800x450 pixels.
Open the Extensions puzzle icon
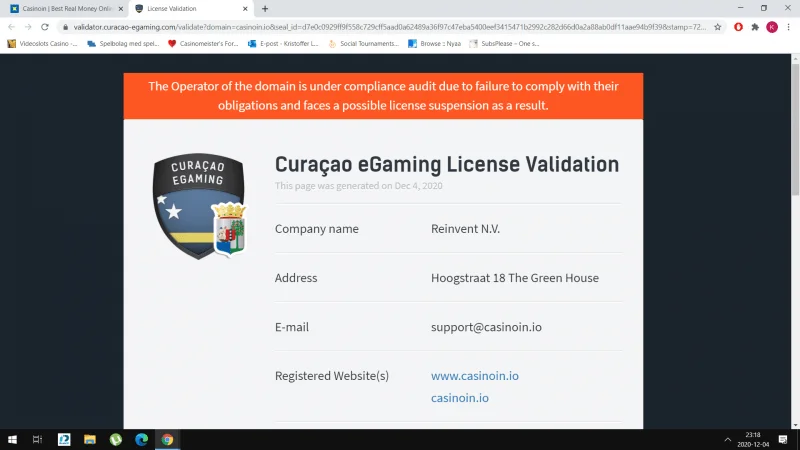[755, 27]
